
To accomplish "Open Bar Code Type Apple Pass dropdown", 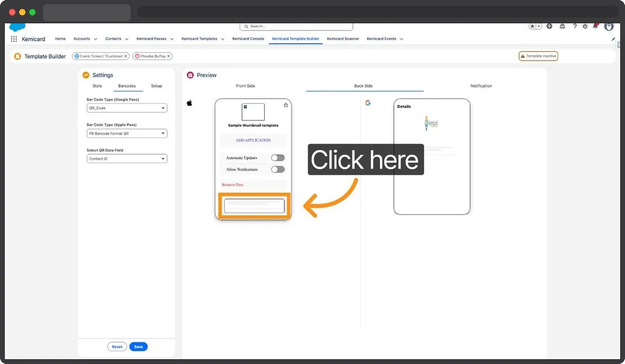I will point(127,134).
